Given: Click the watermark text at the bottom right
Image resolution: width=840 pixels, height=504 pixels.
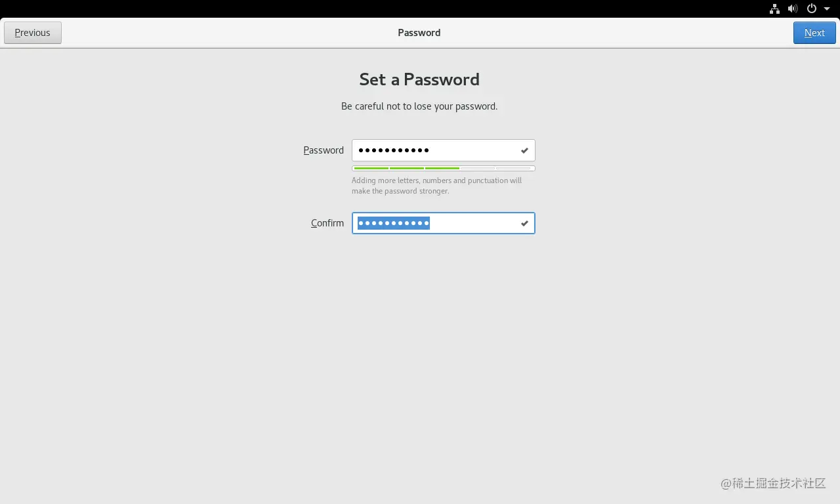Looking at the screenshot, I should pyautogui.click(x=773, y=483).
